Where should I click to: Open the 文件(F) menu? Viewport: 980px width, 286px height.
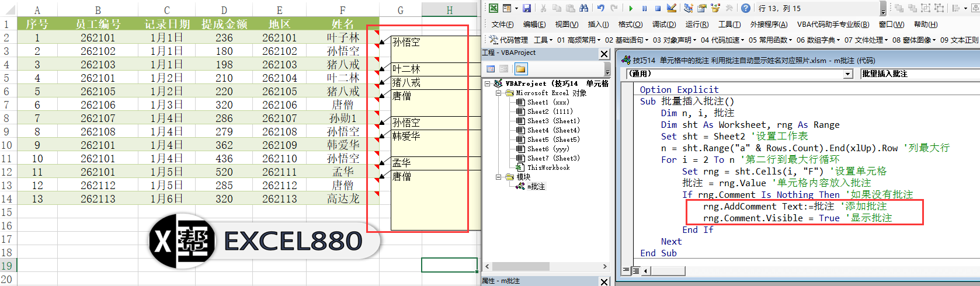click(502, 25)
